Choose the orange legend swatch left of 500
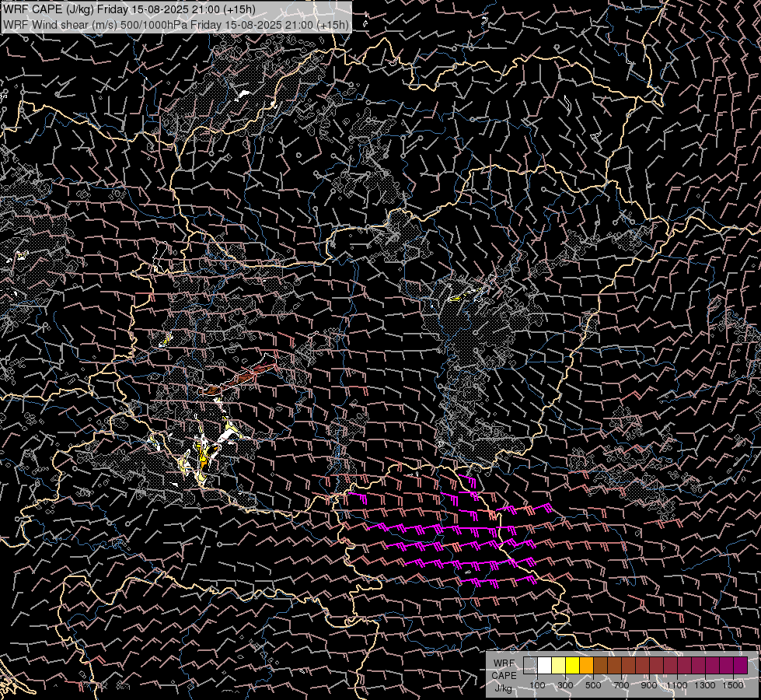Image resolution: width=761 pixels, height=700 pixels. [586, 666]
